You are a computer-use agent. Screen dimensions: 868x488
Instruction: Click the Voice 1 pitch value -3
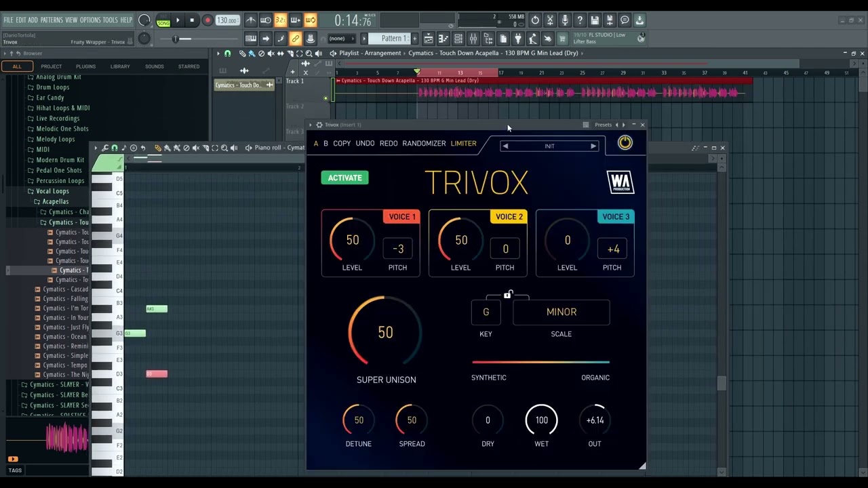pos(398,249)
